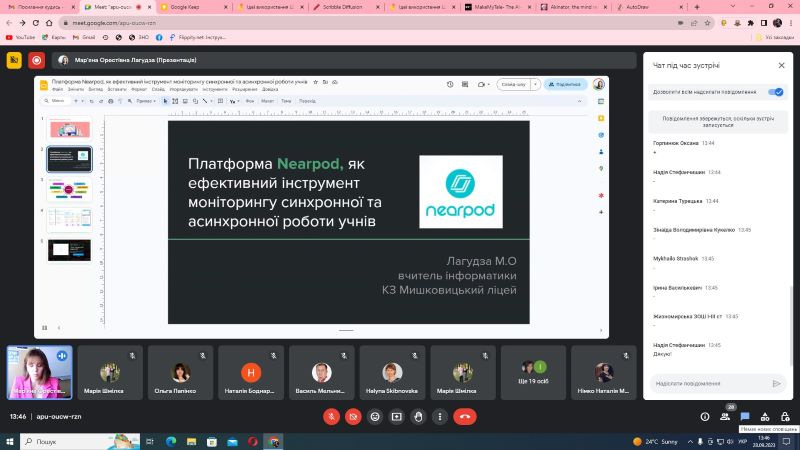Select slide 3 thumbnail in shared presentation

(x=70, y=190)
